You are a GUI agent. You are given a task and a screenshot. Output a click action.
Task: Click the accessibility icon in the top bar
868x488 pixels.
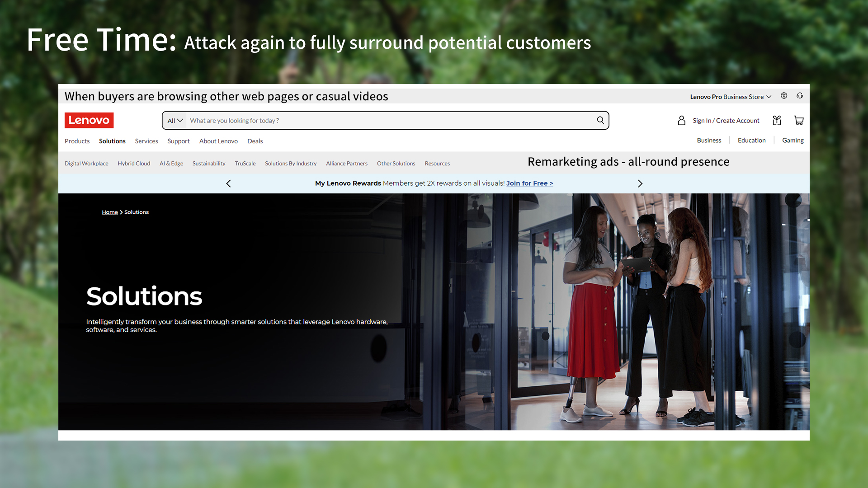coord(784,96)
